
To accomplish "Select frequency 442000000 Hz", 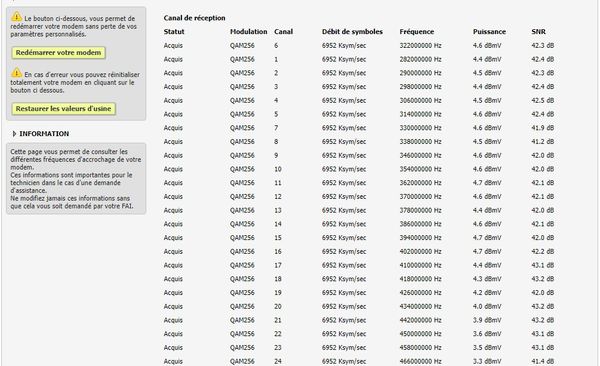I will (x=421, y=320).
